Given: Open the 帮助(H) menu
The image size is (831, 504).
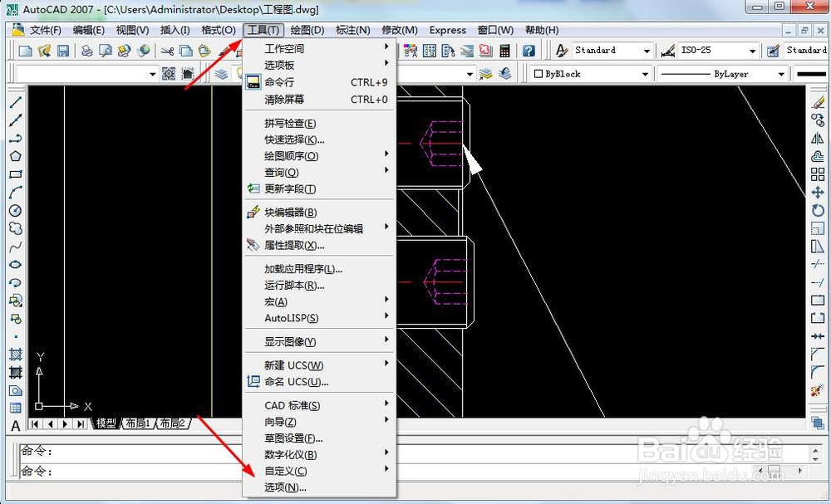Looking at the screenshot, I should coord(542,30).
